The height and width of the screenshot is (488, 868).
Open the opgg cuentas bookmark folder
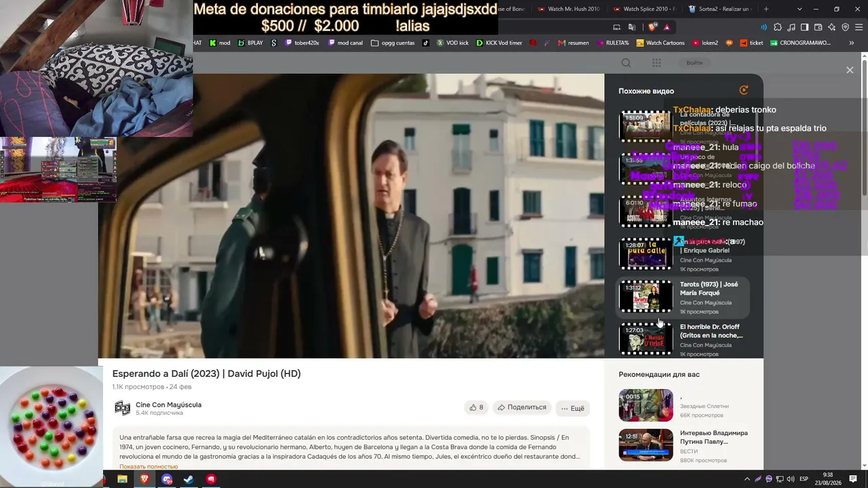coord(393,43)
